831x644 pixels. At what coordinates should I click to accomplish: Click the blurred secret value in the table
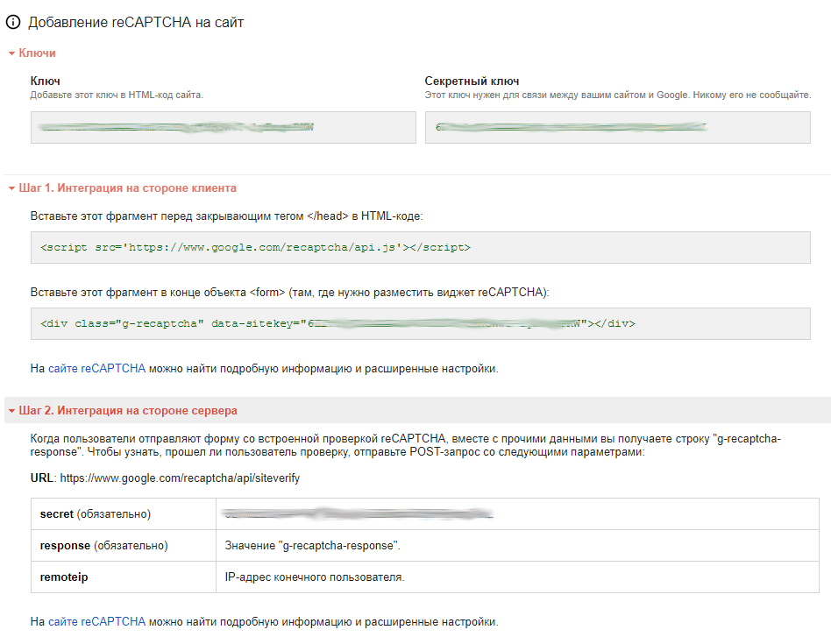[x=358, y=514]
